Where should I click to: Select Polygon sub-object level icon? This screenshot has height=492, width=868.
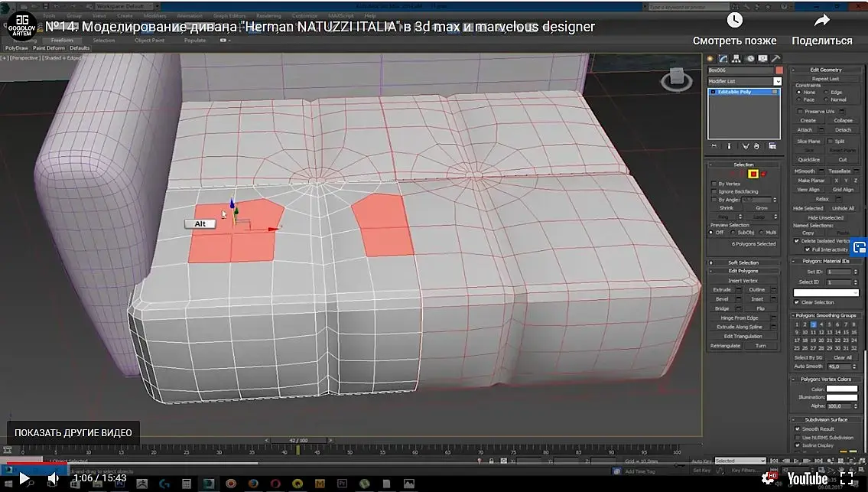753,174
